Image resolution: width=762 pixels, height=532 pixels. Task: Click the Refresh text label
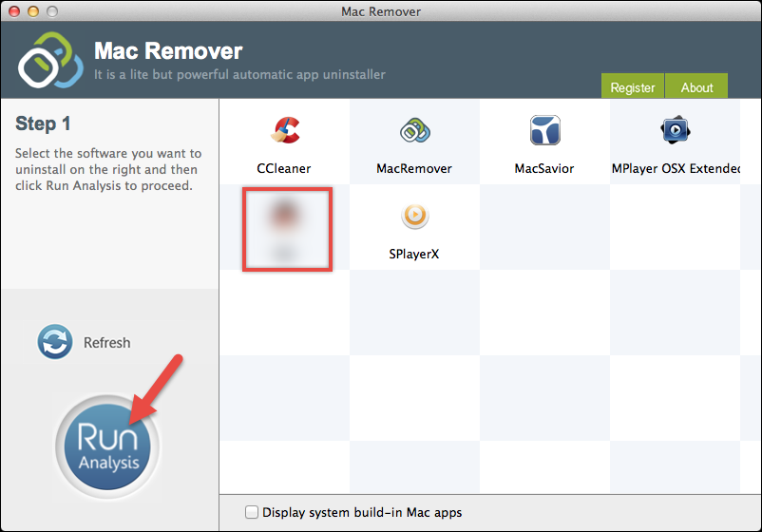point(107,343)
